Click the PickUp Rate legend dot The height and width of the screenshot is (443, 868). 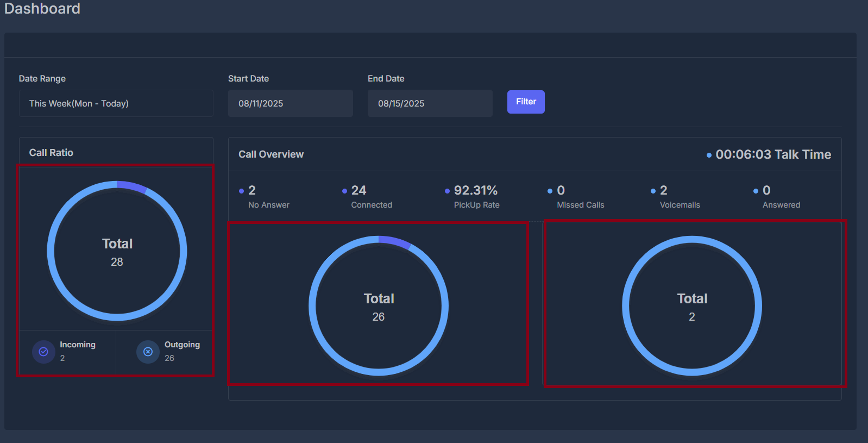447,191
